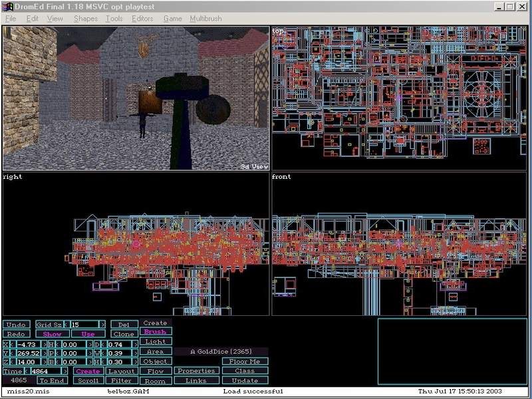Viewport: 532px width, 399px height.
Task: Delete the selection with the Del button
Action: (x=124, y=325)
